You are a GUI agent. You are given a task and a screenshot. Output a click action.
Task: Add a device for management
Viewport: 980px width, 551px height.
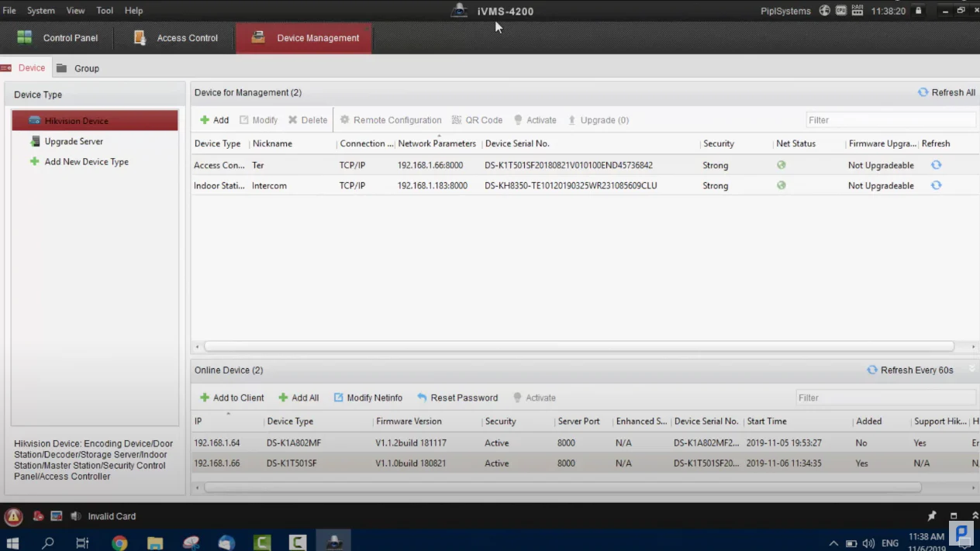pyautogui.click(x=215, y=120)
